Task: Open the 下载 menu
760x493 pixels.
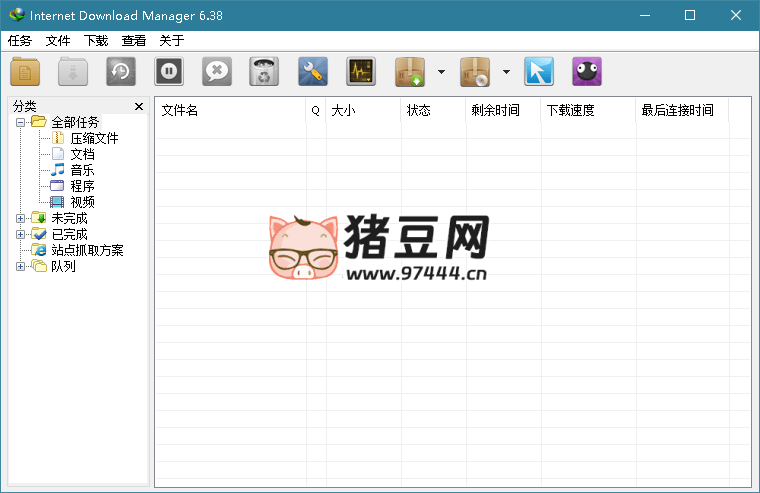Action: 96,41
